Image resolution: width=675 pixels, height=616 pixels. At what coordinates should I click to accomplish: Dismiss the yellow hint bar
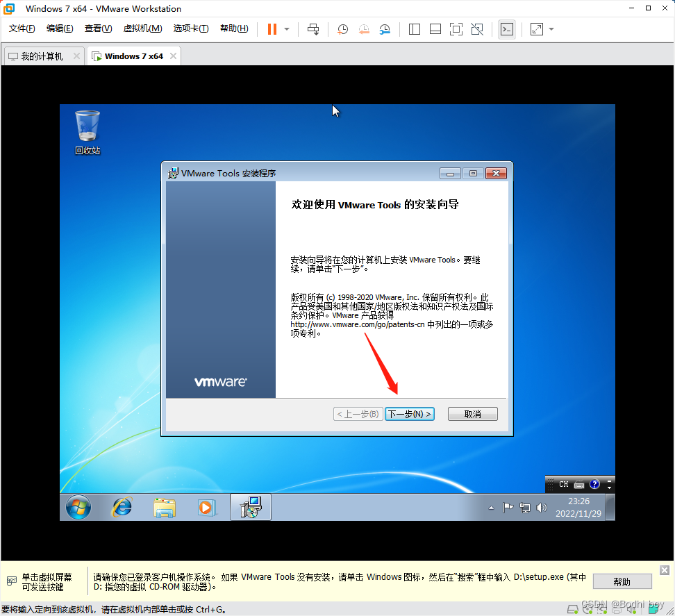pos(665,570)
